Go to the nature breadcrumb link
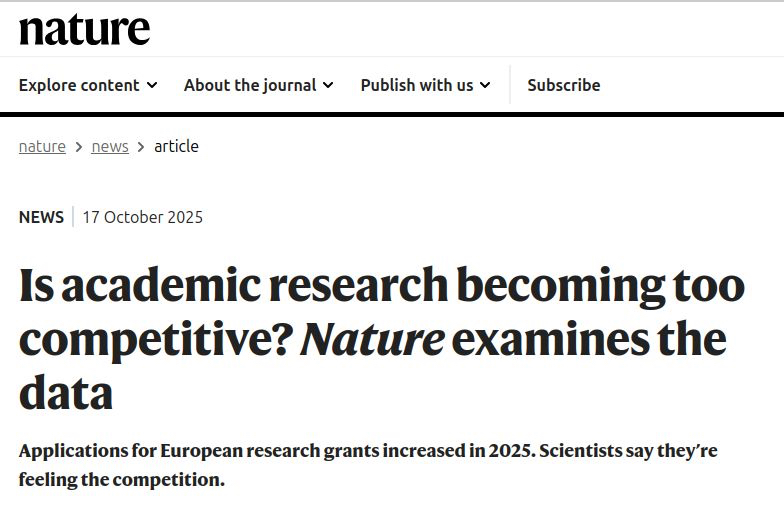This screenshot has width=784, height=506. (x=42, y=146)
